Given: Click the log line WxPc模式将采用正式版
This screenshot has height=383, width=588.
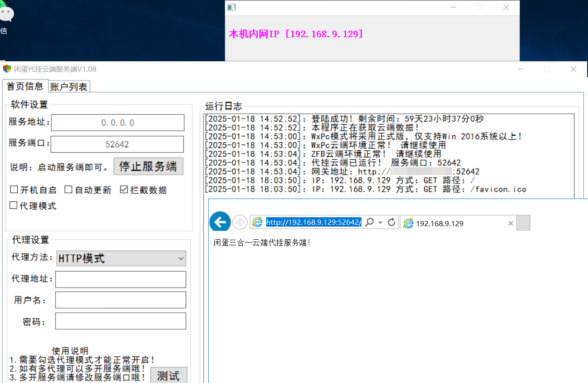Looking at the screenshot, I should coord(363,136).
